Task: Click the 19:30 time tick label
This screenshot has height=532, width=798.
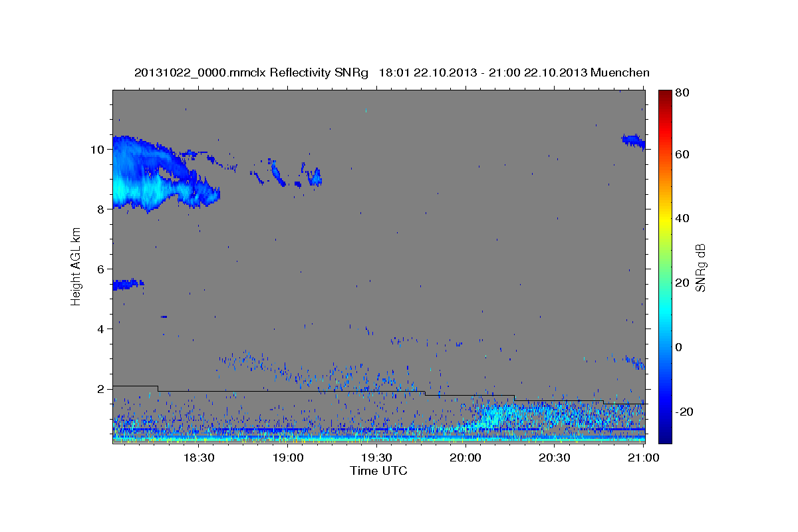Action: click(x=376, y=458)
